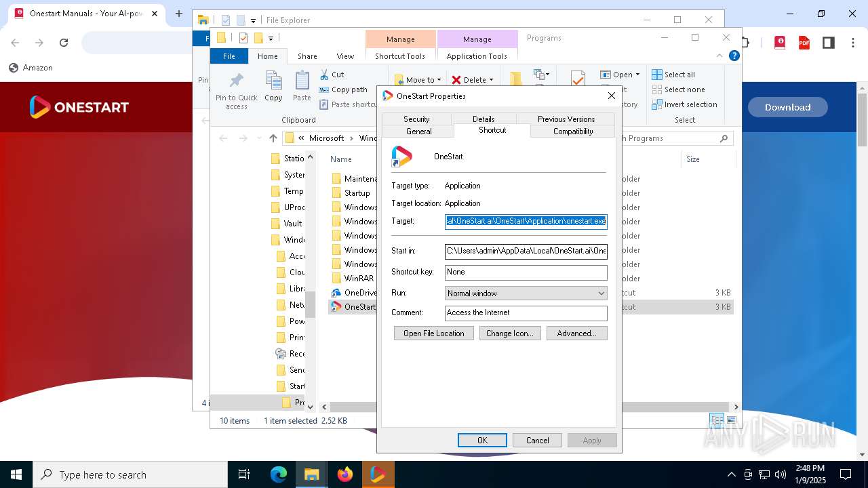Click the Start in field
The height and width of the screenshot is (488, 868).
pos(526,251)
